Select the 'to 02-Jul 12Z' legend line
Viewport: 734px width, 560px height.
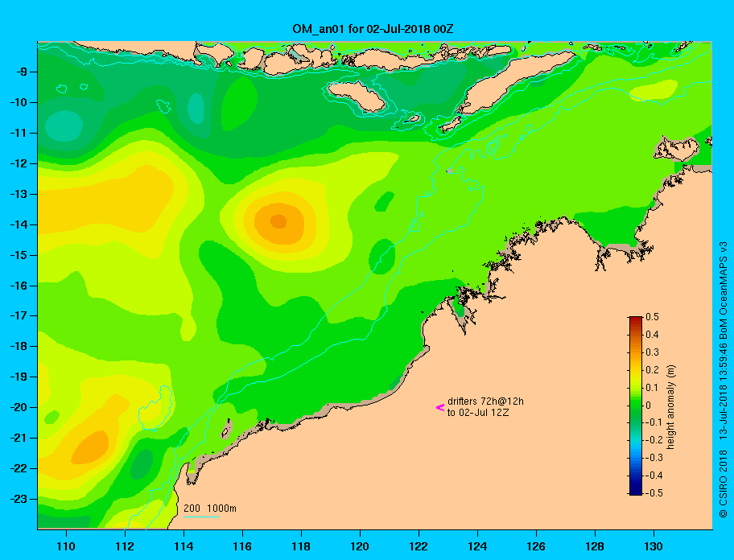point(478,413)
